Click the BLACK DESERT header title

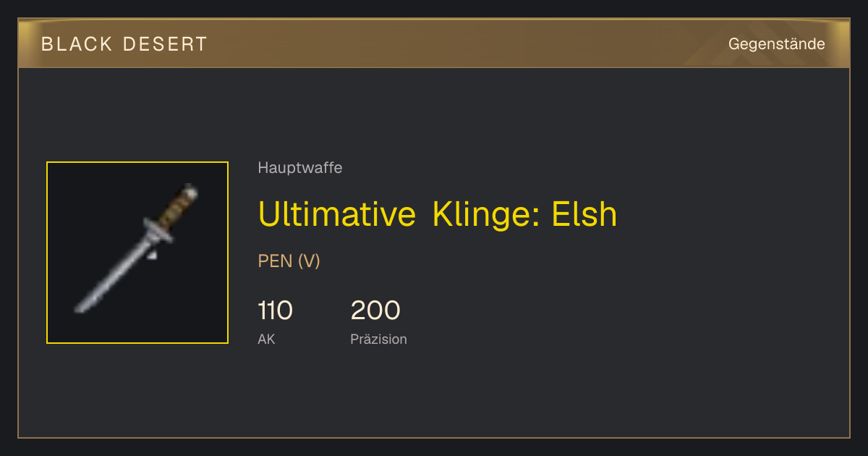point(124,44)
